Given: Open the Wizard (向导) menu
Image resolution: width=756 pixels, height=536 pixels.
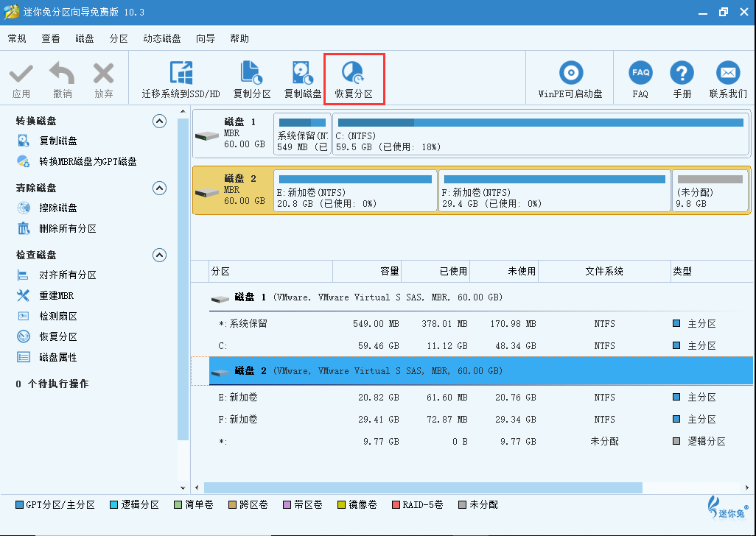Looking at the screenshot, I should pyautogui.click(x=206, y=38).
